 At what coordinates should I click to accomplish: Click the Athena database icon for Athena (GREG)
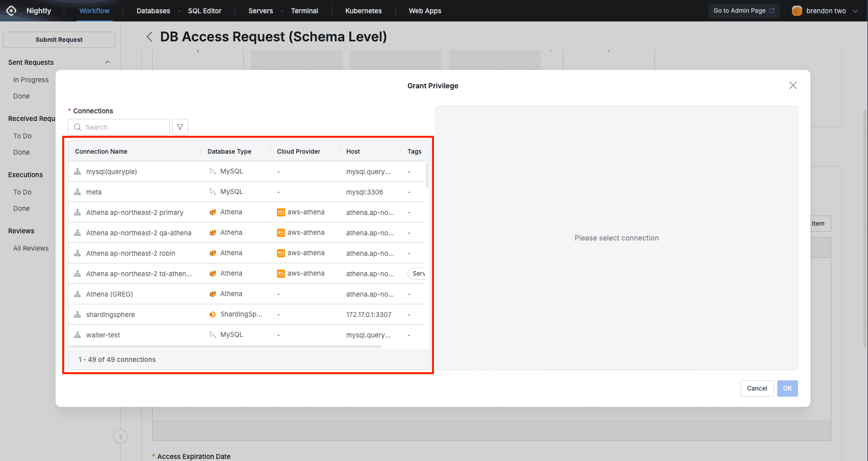213,294
